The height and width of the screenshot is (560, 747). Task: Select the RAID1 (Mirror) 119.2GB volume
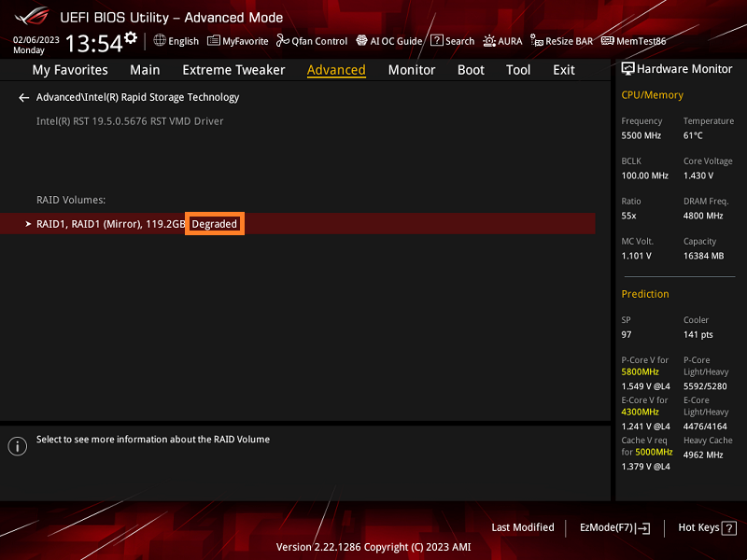297,224
